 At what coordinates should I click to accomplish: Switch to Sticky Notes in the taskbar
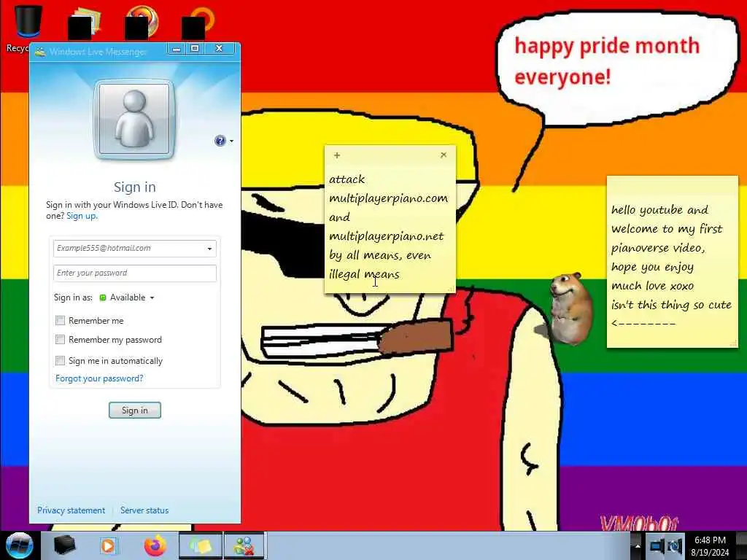click(201, 545)
